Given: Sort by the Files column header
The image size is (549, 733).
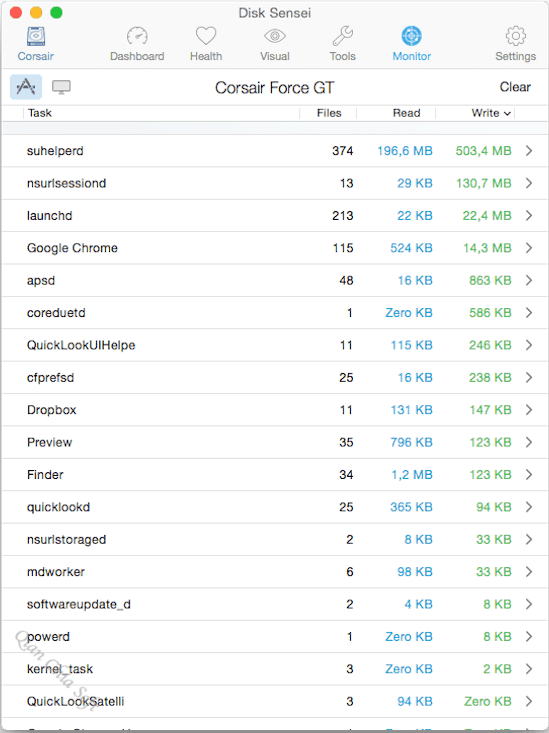Looking at the screenshot, I should 329,113.
